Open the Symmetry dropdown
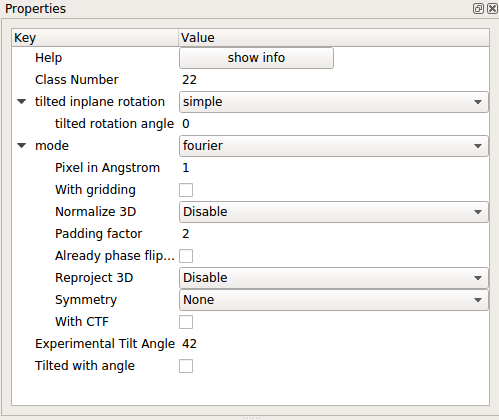Image resolution: width=499 pixels, height=420 pixels. tap(334, 300)
